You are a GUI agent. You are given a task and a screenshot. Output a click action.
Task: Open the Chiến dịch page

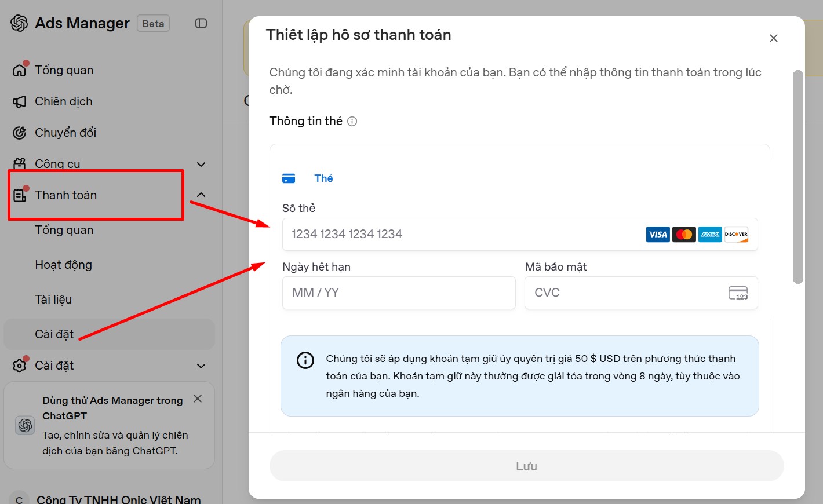point(63,101)
